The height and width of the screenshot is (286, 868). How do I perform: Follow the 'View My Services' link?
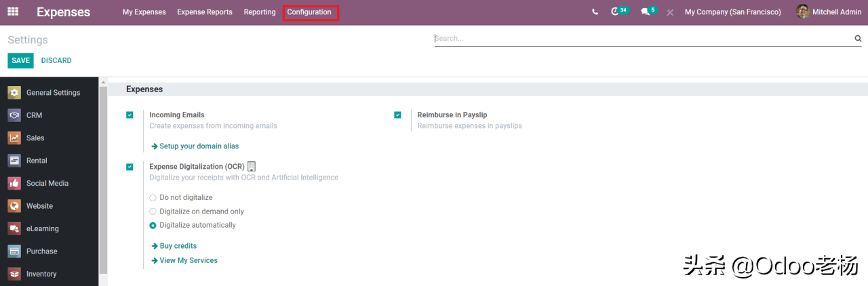[184, 260]
